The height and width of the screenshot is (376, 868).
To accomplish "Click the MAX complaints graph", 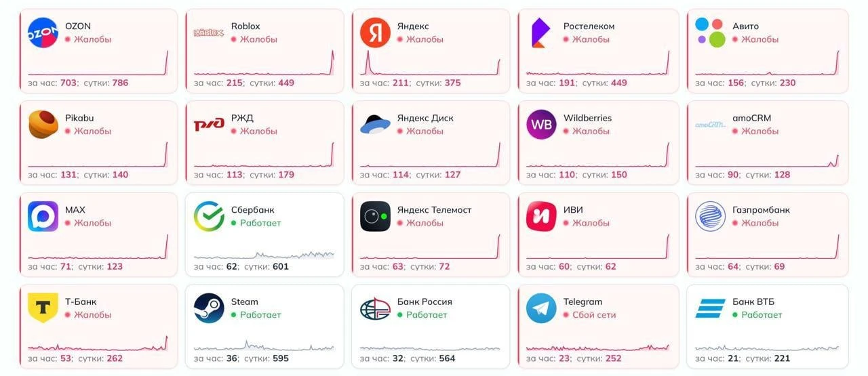I will (98, 247).
